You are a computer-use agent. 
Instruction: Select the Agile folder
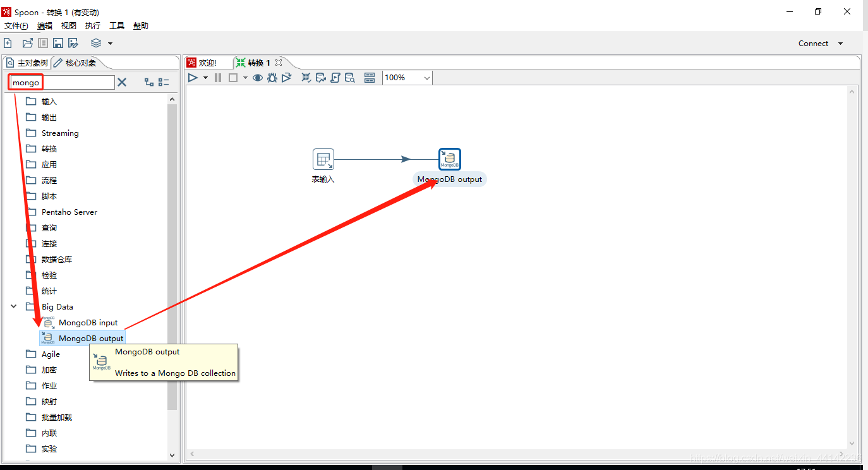42,354
